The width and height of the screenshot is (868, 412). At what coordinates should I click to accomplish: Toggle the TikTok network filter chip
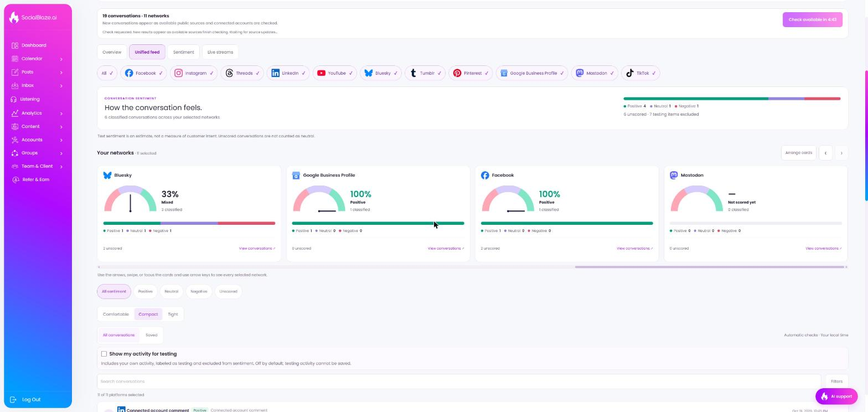pos(640,73)
